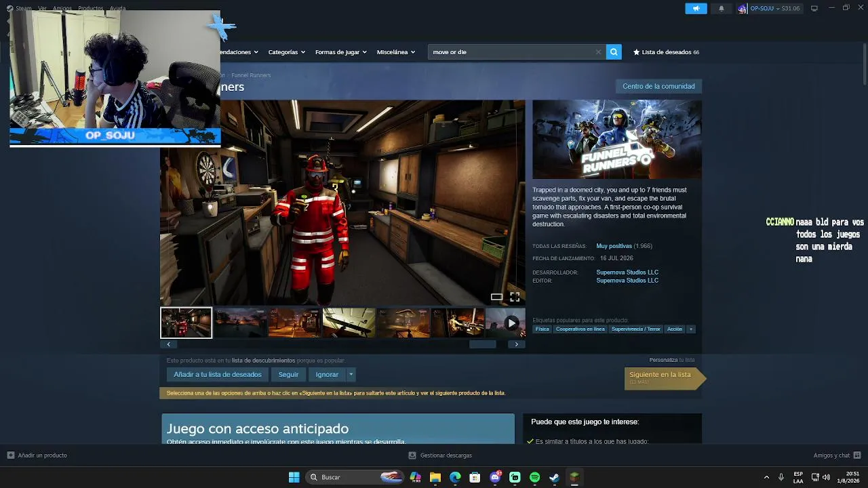Click the taskbar Buscar search box
This screenshot has height=488, width=868.
(x=355, y=477)
